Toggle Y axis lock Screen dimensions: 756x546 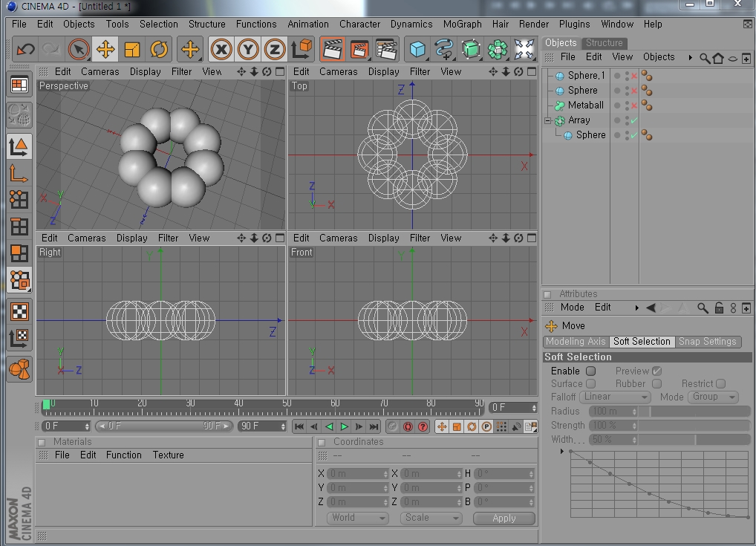click(x=248, y=49)
